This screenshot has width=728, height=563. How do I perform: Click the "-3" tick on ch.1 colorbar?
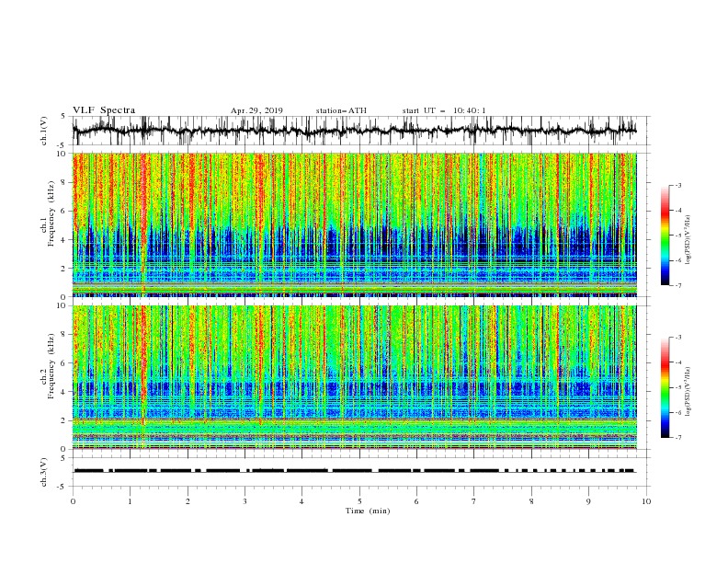(x=678, y=185)
